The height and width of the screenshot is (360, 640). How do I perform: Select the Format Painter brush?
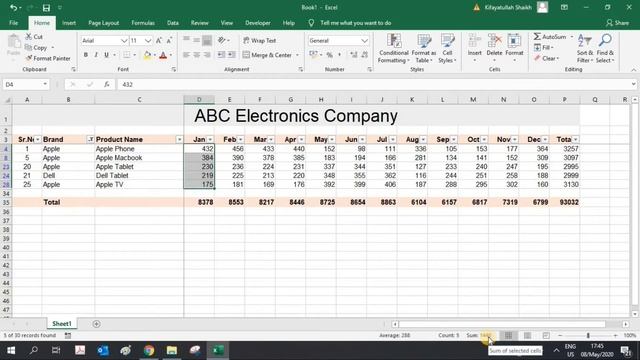[x=29, y=58]
